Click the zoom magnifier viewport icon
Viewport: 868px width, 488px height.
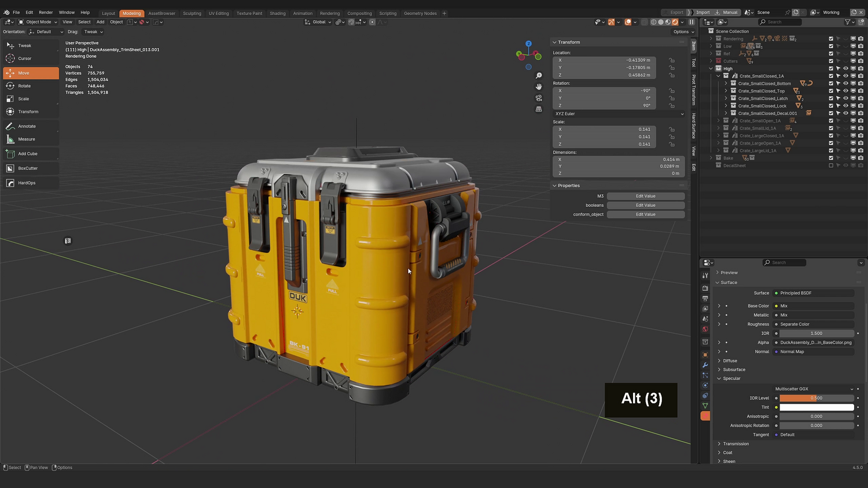[539, 76]
